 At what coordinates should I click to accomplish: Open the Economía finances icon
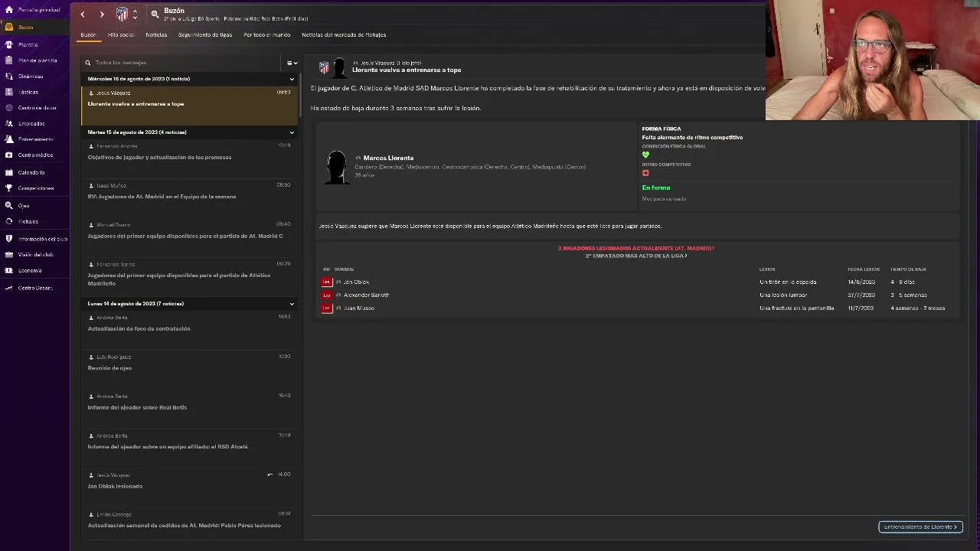click(x=8, y=270)
